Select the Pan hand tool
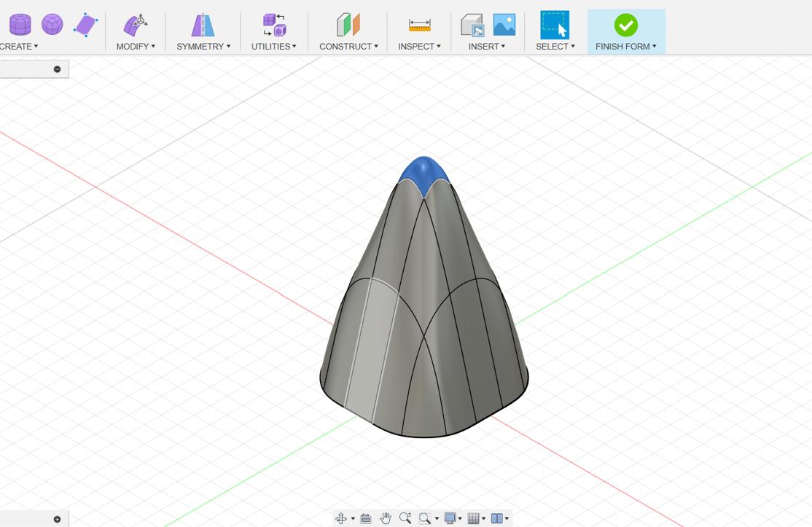 tap(386, 518)
